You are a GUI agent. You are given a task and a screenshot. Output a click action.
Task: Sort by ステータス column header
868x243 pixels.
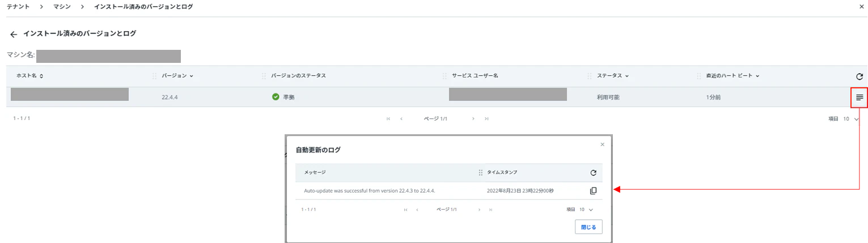click(613, 76)
